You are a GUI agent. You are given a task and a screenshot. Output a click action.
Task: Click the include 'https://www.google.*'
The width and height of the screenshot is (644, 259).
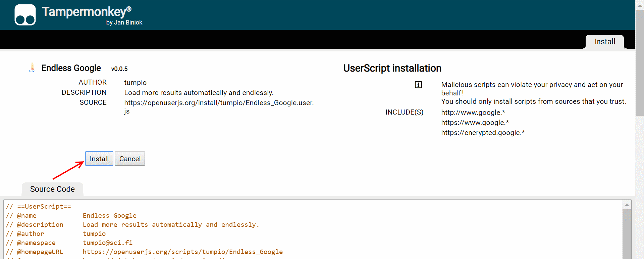pyautogui.click(x=475, y=123)
